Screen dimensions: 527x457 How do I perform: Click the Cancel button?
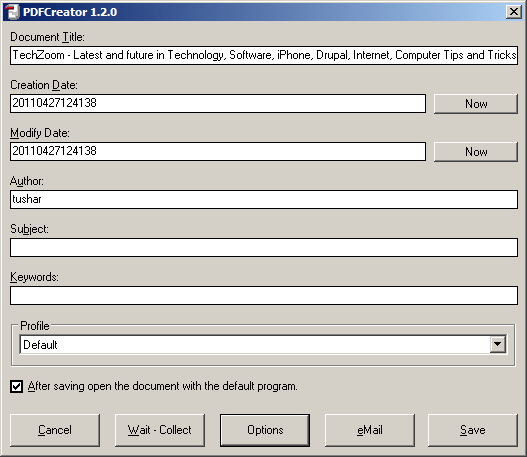click(x=55, y=430)
